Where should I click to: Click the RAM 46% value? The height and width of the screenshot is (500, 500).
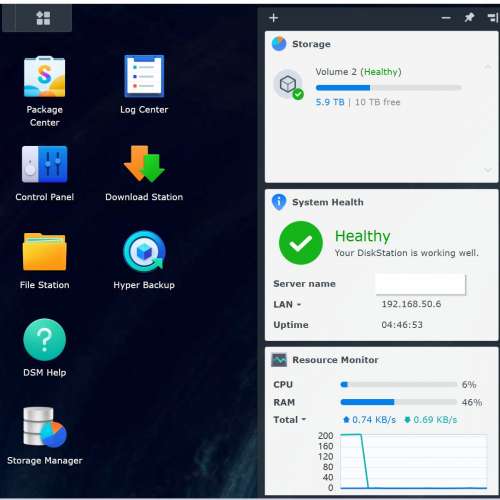click(472, 402)
